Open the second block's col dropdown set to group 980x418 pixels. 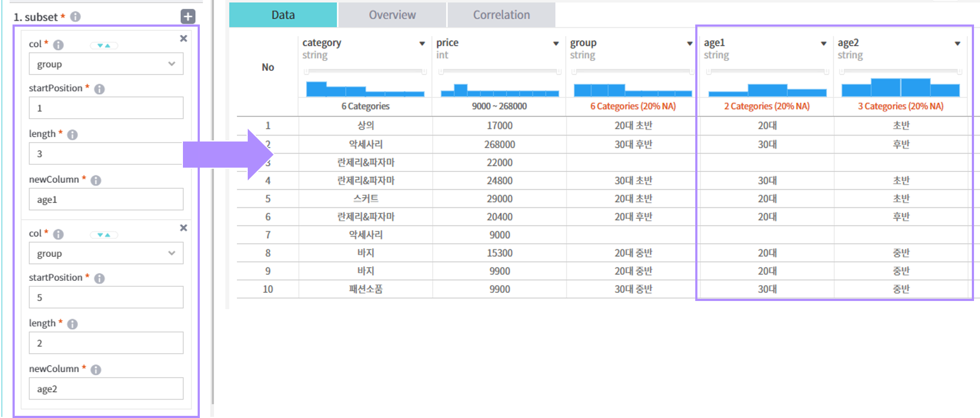click(106, 254)
